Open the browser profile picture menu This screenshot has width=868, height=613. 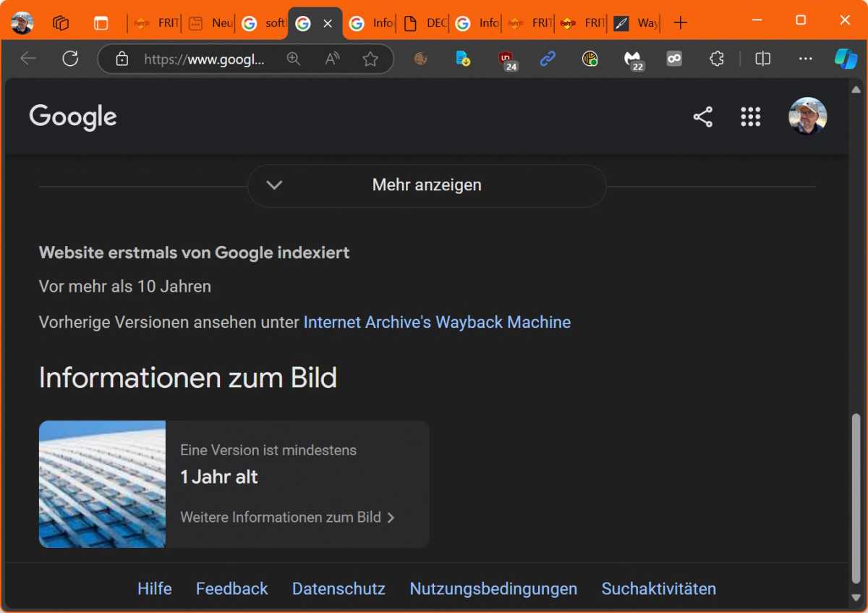coord(22,22)
